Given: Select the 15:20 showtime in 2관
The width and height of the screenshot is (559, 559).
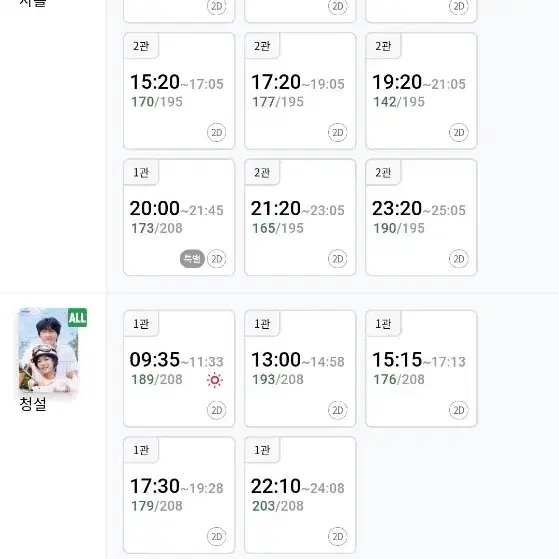Looking at the screenshot, I should point(179,91).
